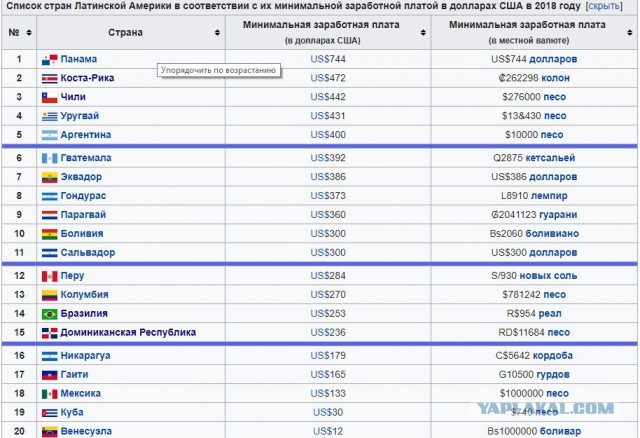The width and height of the screenshot is (640, 438).
Task: Open the новых соль currency link
Action: pyautogui.click(x=548, y=276)
